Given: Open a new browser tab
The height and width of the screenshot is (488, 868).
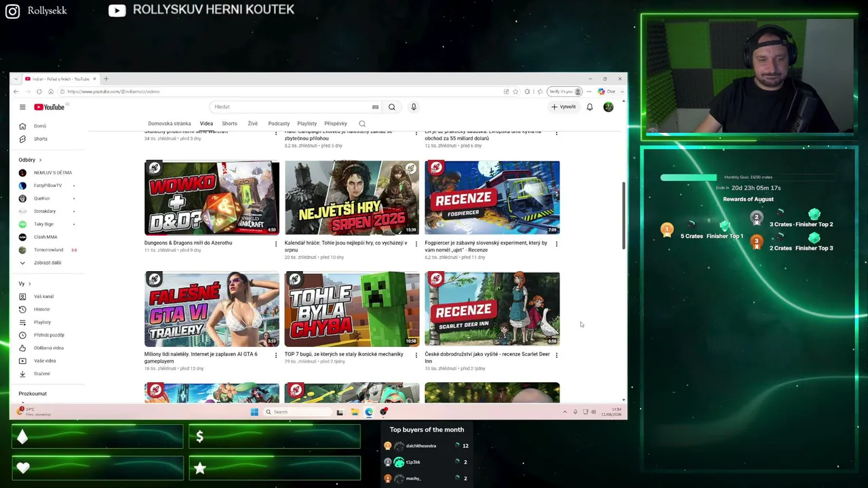Looking at the screenshot, I should (x=106, y=79).
